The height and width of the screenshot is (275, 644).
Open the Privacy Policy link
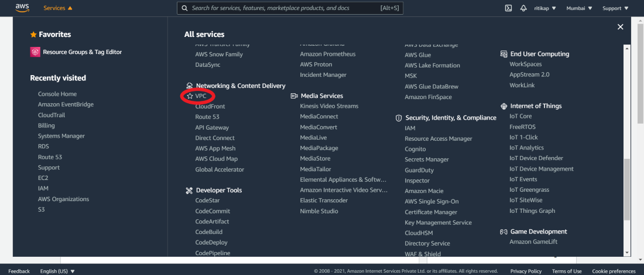click(526, 271)
